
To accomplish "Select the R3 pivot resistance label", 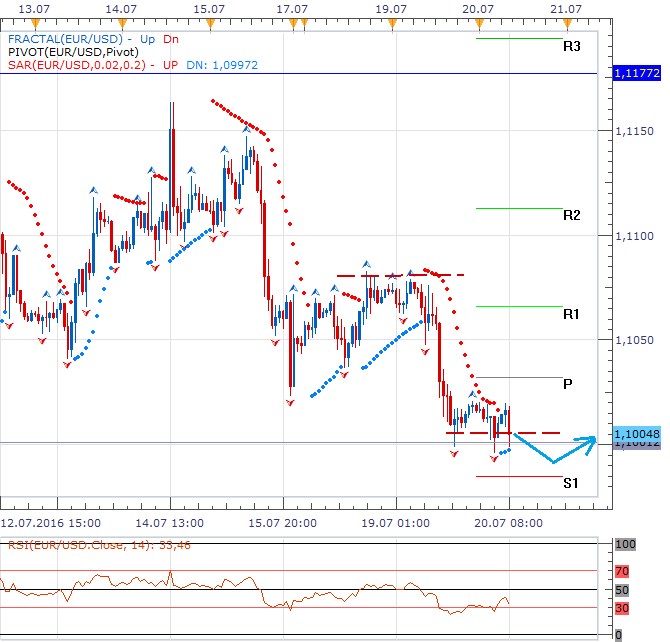I will (572, 46).
